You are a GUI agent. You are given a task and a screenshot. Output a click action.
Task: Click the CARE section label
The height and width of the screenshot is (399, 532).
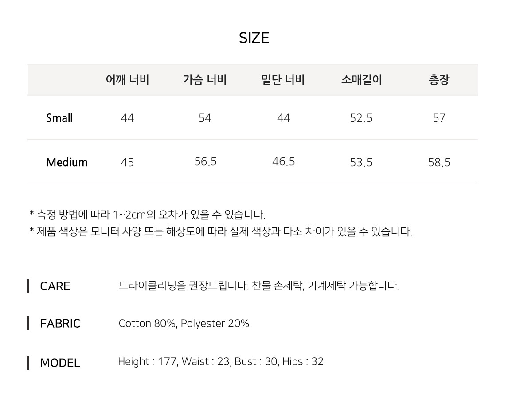[x=55, y=286]
